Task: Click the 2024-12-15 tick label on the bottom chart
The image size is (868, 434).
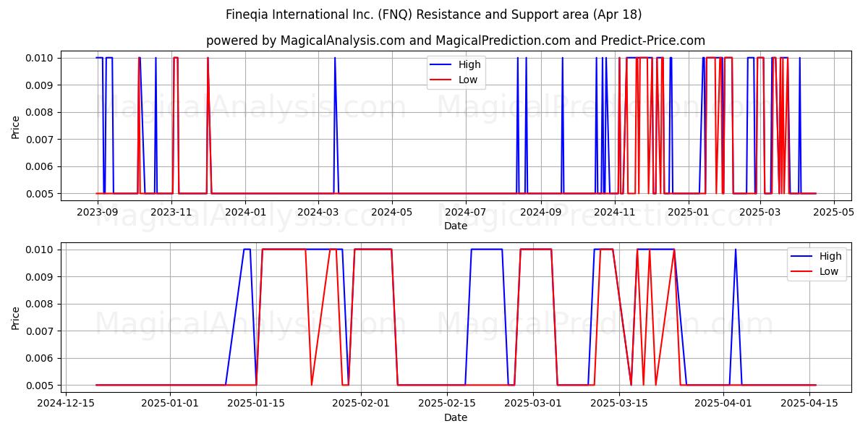Action: pyautogui.click(x=65, y=404)
